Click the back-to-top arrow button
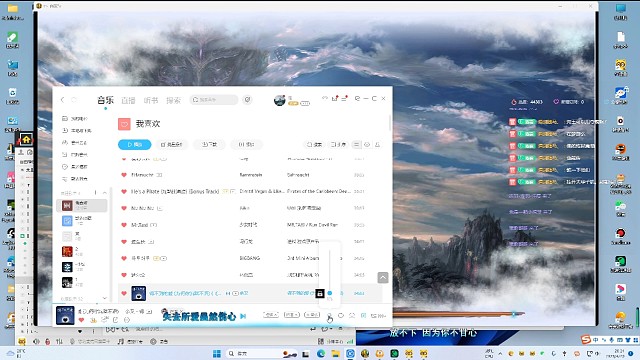 (383, 278)
